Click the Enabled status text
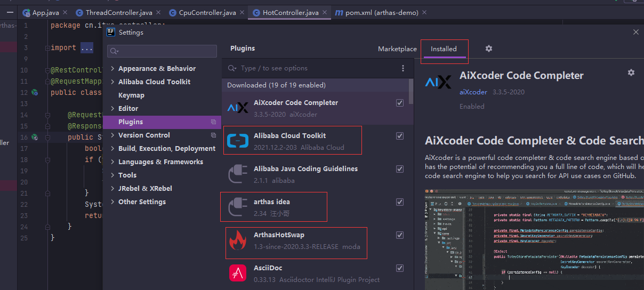Screen dimensions: 644x290 [x=472, y=107]
